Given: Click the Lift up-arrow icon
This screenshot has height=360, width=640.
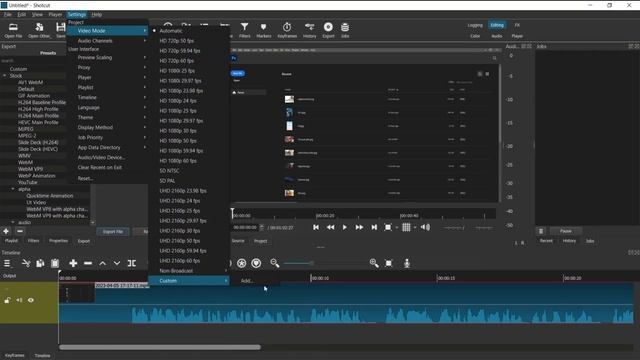Looking at the screenshot, I should 102,263.
